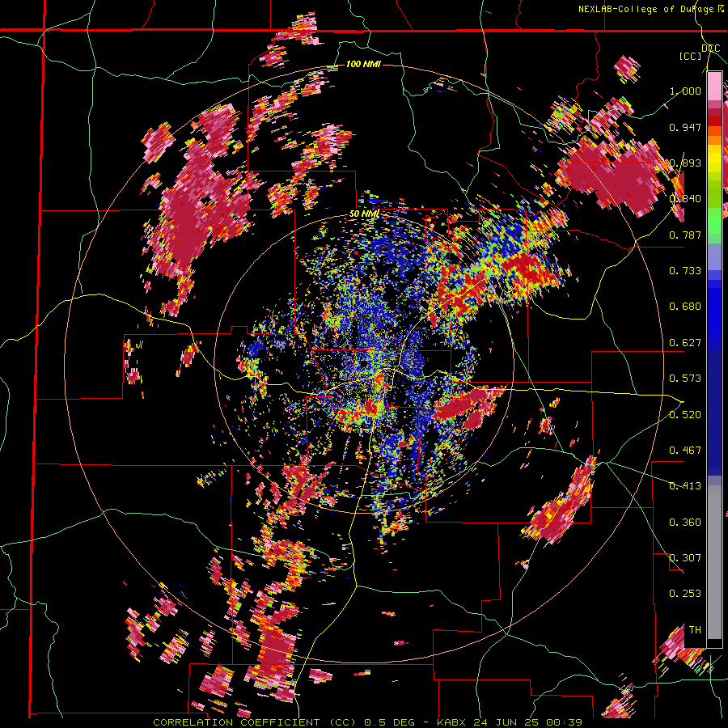This screenshot has height=728, width=728.
Task: Select the 0.413 legend value
Action: point(685,486)
